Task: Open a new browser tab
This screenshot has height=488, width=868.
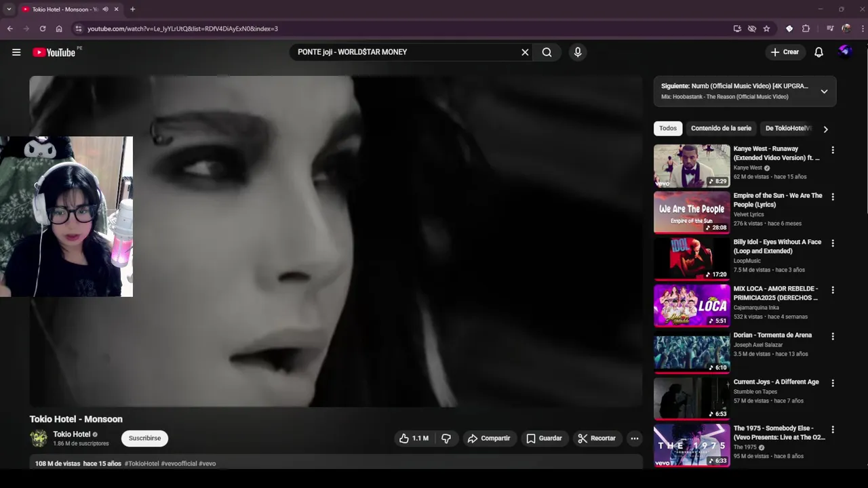Action: click(x=133, y=9)
